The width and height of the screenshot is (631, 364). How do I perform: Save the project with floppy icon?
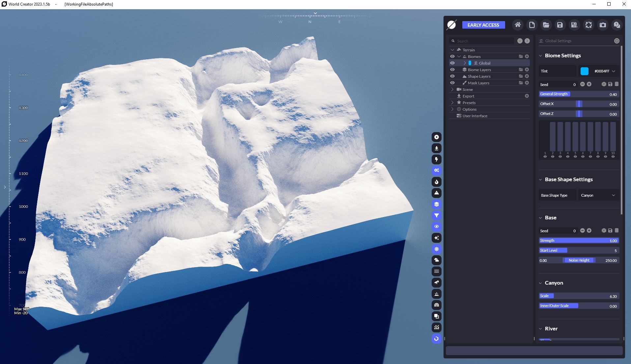coord(560,25)
